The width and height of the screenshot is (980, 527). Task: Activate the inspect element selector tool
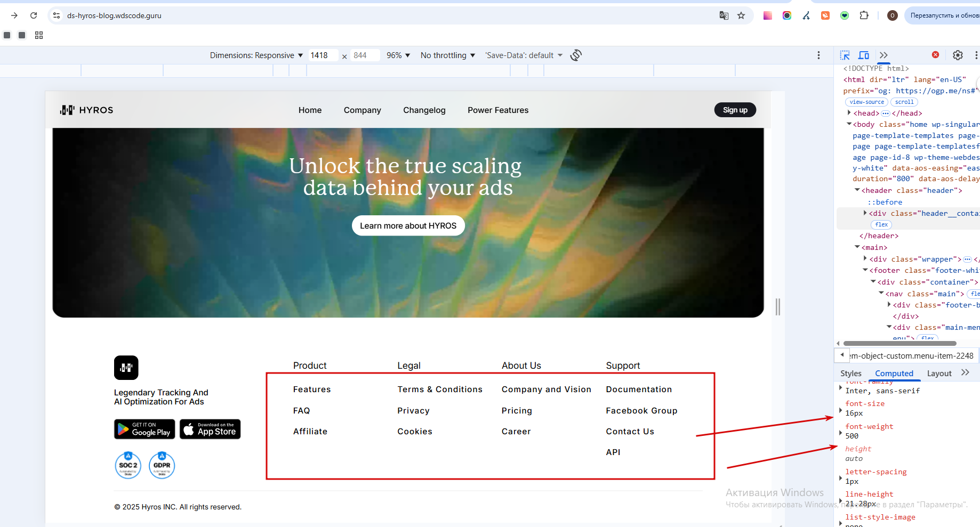(845, 55)
